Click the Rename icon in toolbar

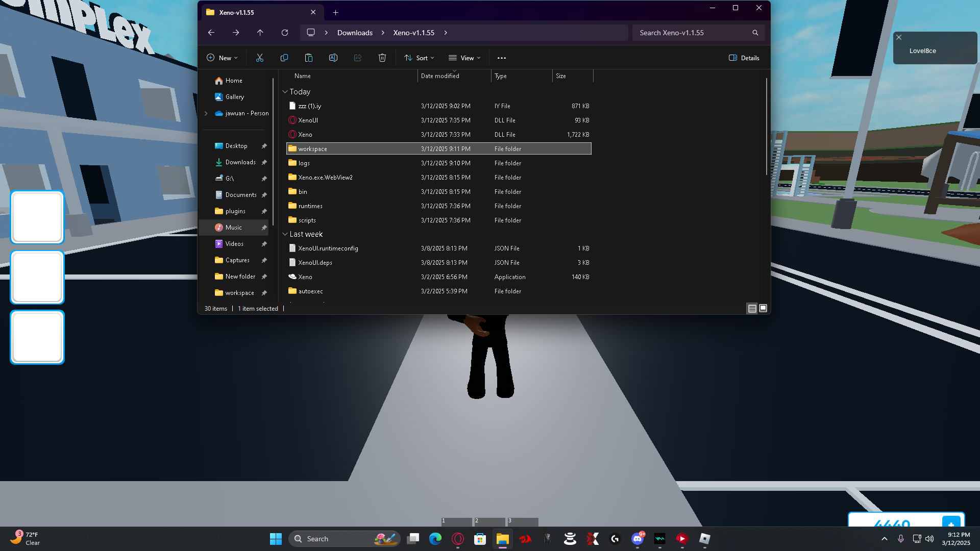[333, 58]
